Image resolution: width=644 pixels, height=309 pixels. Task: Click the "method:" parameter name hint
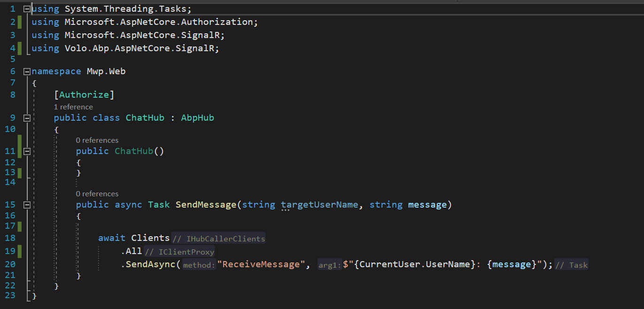click(199, 265)
